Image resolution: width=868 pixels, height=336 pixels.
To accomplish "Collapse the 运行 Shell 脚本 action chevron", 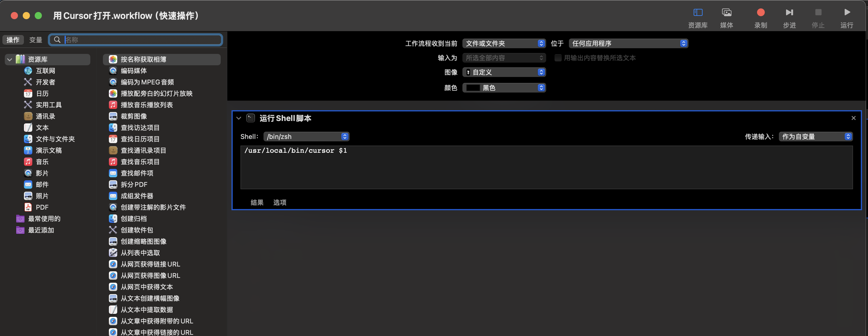I will [x=239, y=118].
